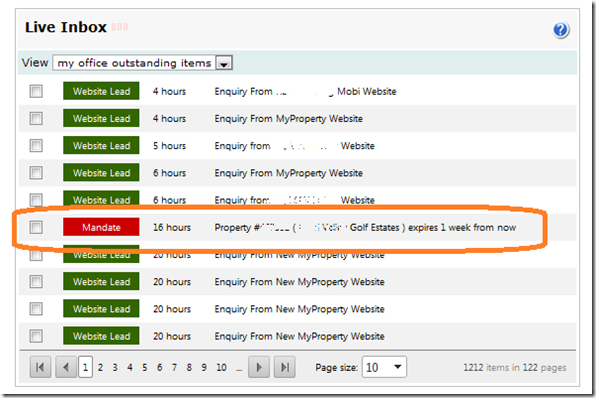The height and width of the screenshot is (398, 596).
Task: Go to previous page arrow icon
Action: [66, 367]
